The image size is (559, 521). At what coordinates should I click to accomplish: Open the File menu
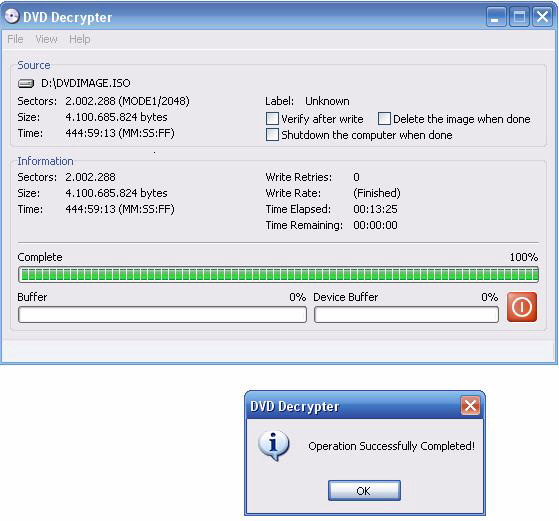coord(15,39)
